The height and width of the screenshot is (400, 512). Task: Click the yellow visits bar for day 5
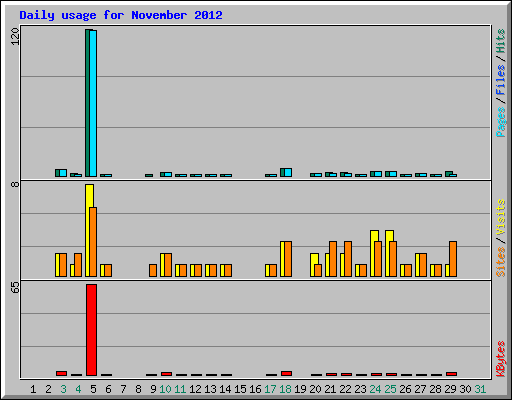pos(88,230)
